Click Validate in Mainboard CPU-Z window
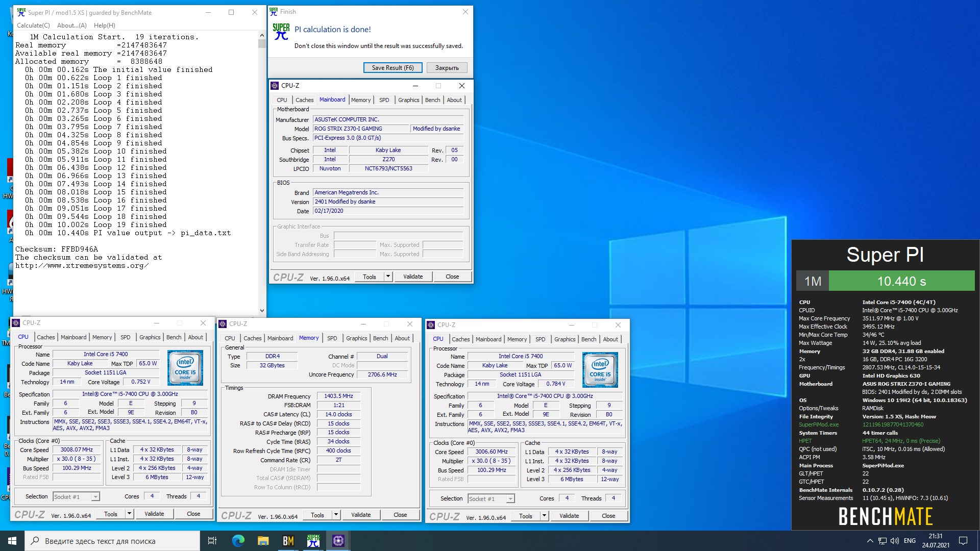This screenshot has width=980, height=551. click(413, 277)
